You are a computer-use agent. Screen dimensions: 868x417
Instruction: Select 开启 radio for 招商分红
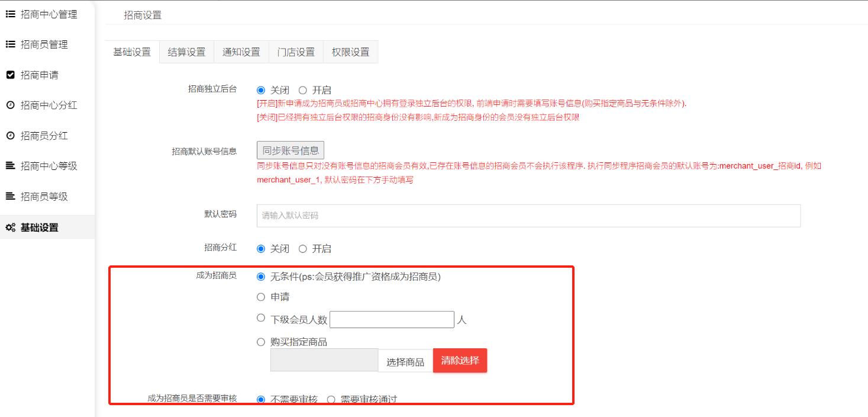[303, 249]
